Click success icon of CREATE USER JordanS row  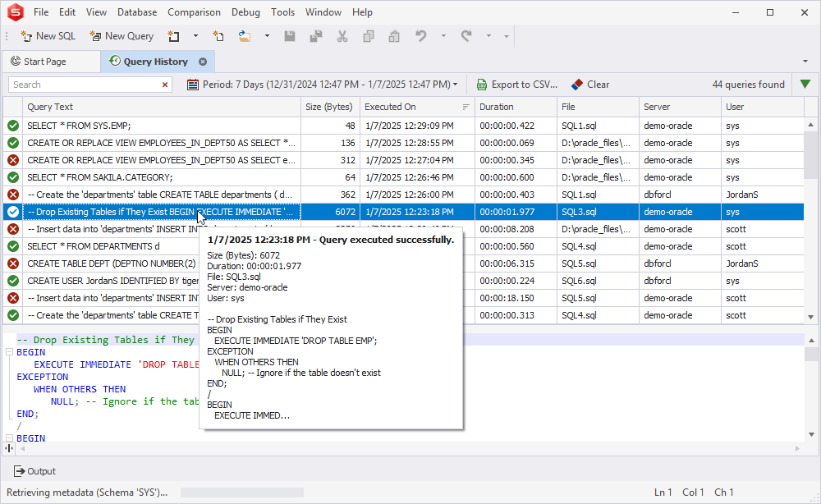point(13,281)
